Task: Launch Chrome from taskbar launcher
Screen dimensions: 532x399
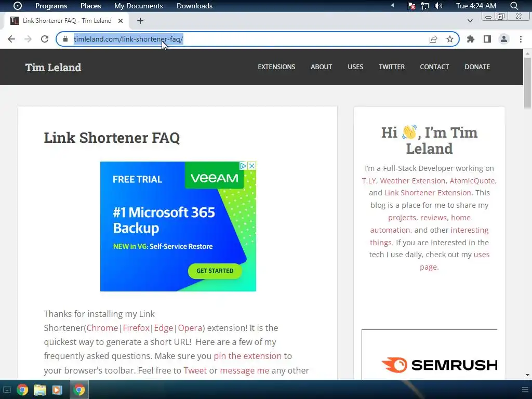Action: 22,390
